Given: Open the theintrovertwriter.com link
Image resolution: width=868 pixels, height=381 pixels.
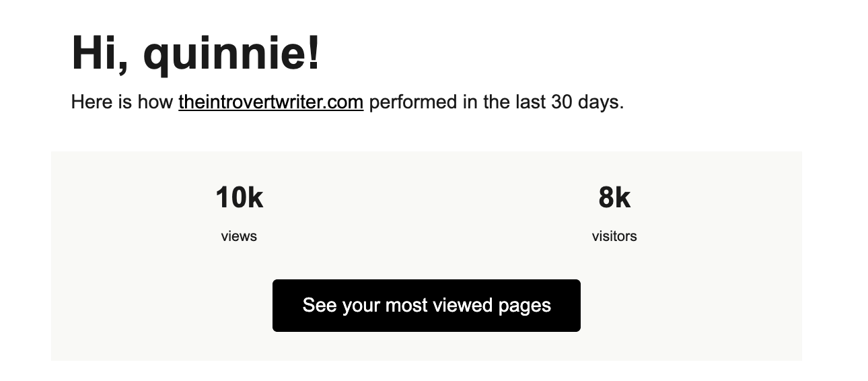Looking at the screenshot, I should click(x=270, y=102).
